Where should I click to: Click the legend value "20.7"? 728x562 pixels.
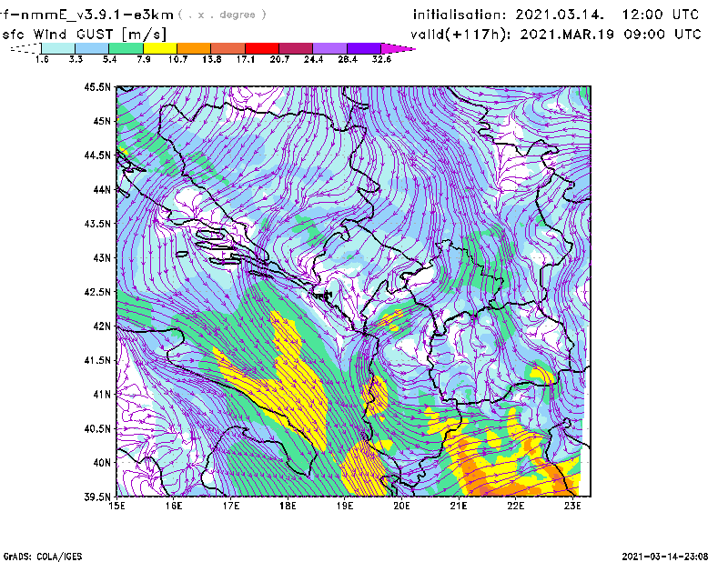[x=279, y=59]
